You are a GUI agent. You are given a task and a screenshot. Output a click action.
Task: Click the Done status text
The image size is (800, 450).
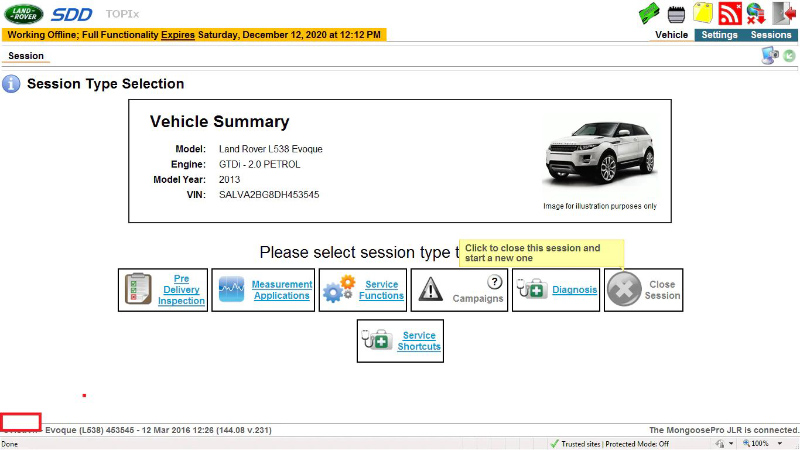[10, 444]
